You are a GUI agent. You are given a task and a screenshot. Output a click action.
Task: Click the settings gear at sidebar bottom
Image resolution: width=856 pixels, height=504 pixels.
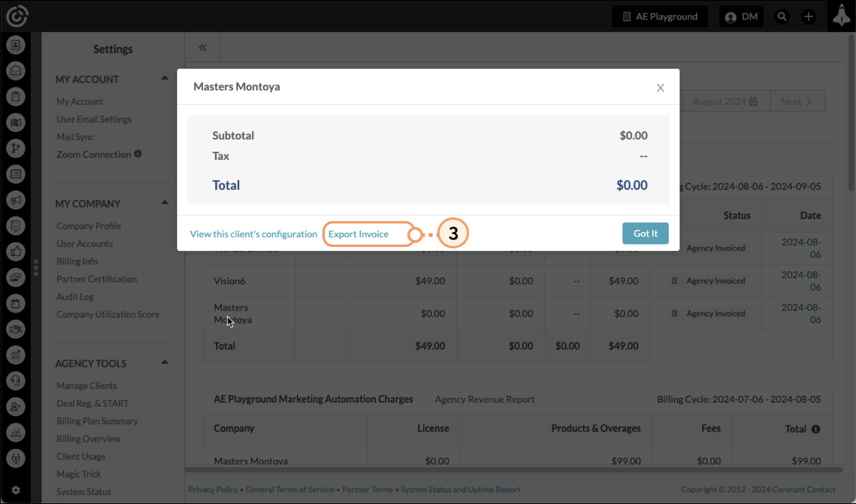16,490
